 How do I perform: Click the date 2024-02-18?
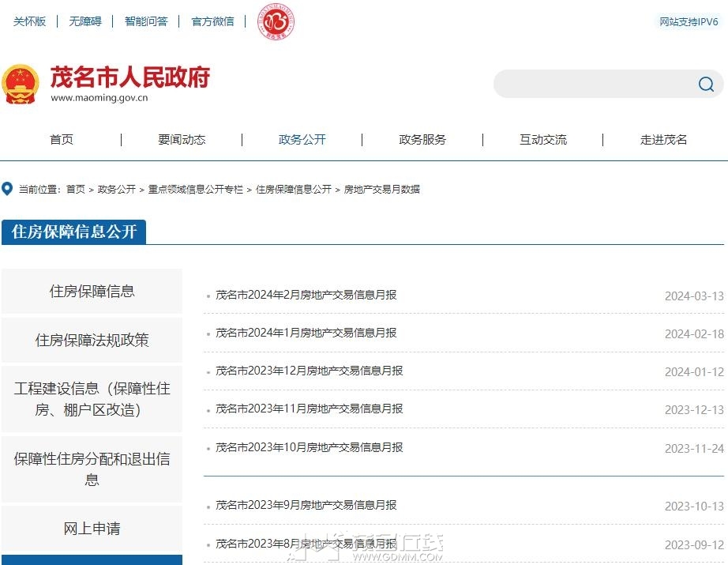(x=694, y=334)
